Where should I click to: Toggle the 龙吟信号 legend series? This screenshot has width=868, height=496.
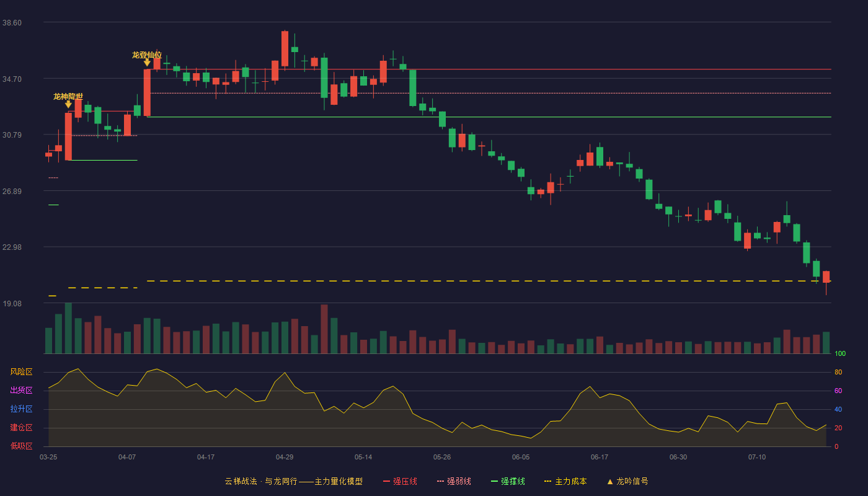pyautogui.click(x=627, y=481)
